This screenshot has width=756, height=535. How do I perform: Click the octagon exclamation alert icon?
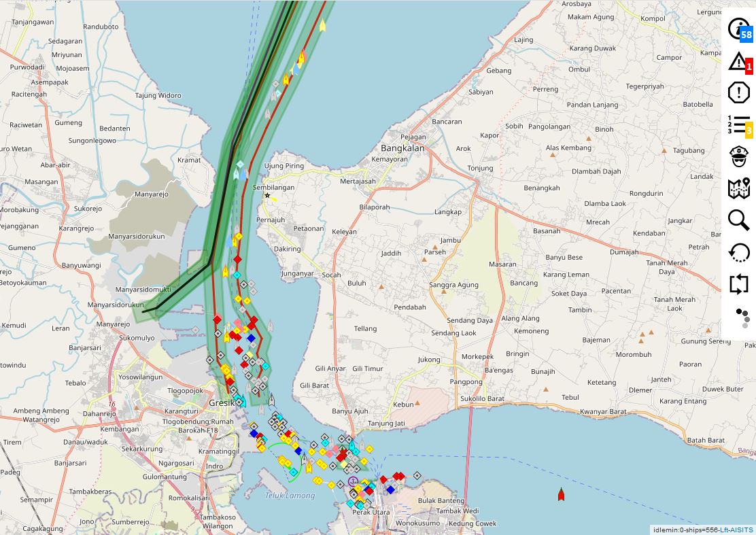pos(738,92)
